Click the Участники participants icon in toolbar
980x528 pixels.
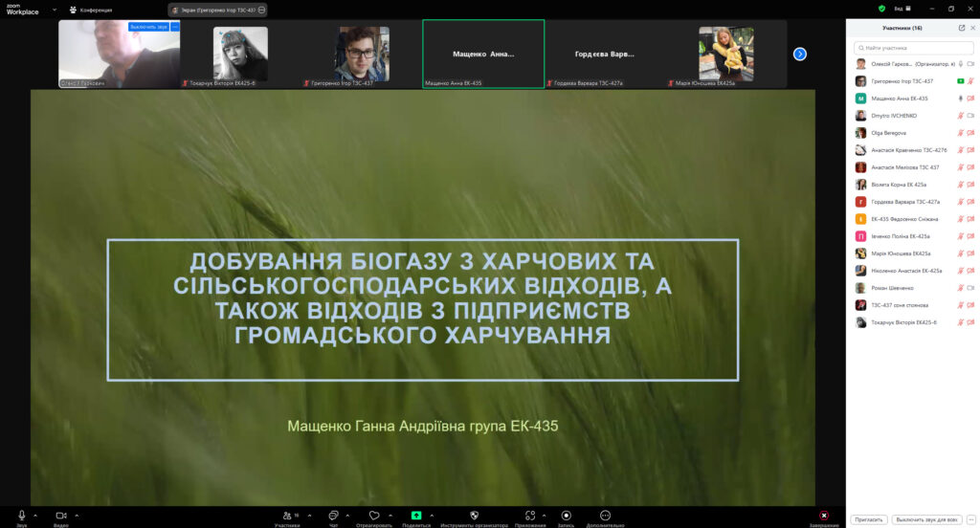coord(287,516)
